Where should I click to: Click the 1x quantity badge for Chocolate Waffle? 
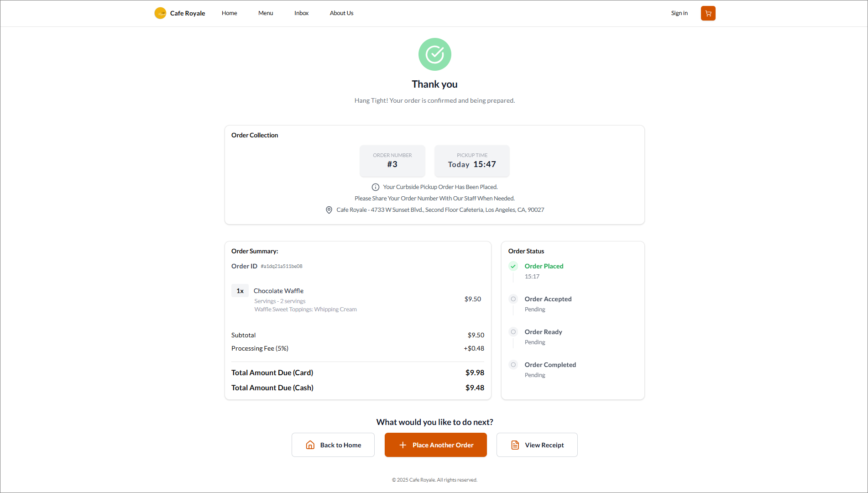click(x=240, y=291)
